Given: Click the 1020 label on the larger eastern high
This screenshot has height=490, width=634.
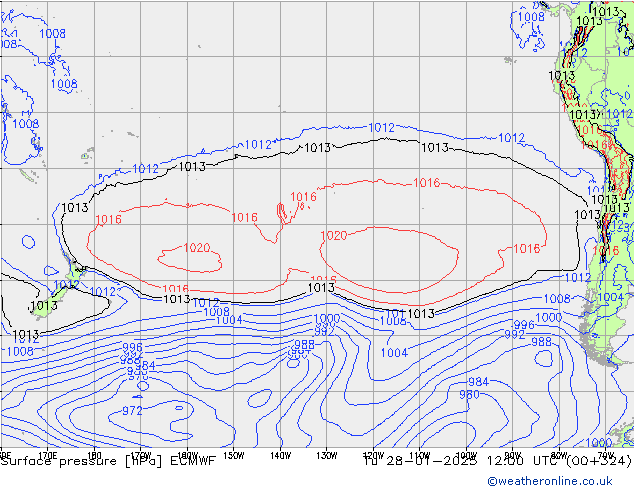Looking at the screenshot, I should [334, 235].
